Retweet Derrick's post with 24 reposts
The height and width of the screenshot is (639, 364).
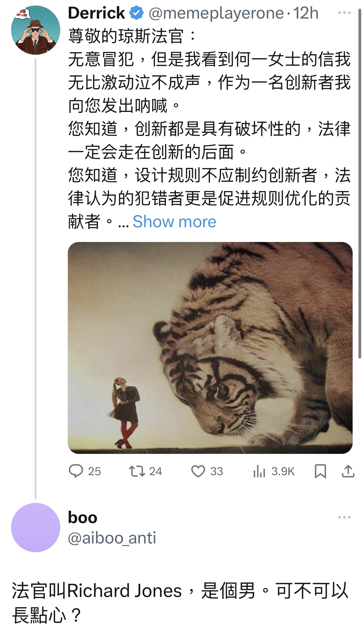pyautogui.click(x=145, y=471)
